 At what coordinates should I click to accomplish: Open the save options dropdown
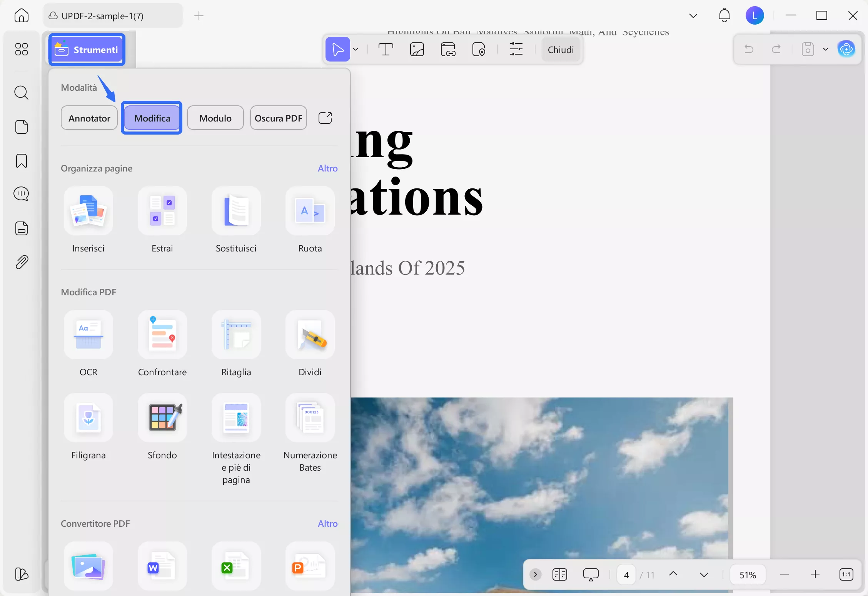[825, 49]
